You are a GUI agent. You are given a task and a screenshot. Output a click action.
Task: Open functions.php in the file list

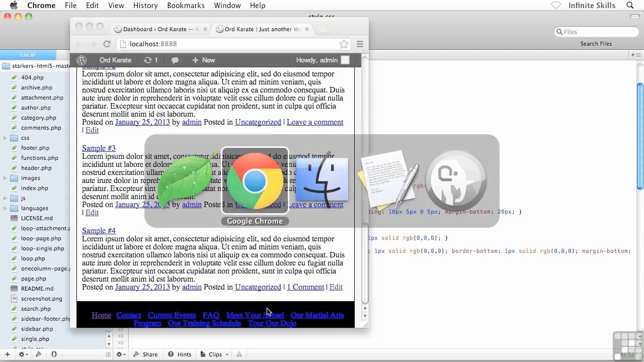click(x=39, y=158)
